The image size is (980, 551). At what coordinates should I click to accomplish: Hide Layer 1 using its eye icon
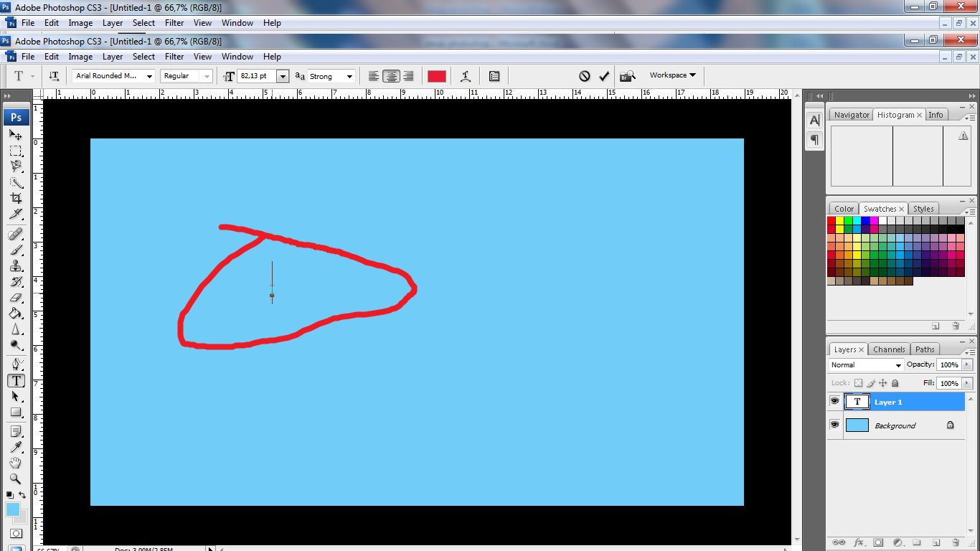pyautogui.click(x=834, y=402)
